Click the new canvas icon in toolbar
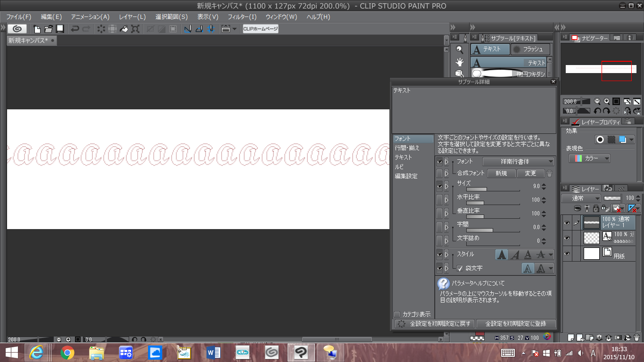Image resolution: width=644 pixels, height=362 pixels. pyautogui.click(x=37, y=29)
